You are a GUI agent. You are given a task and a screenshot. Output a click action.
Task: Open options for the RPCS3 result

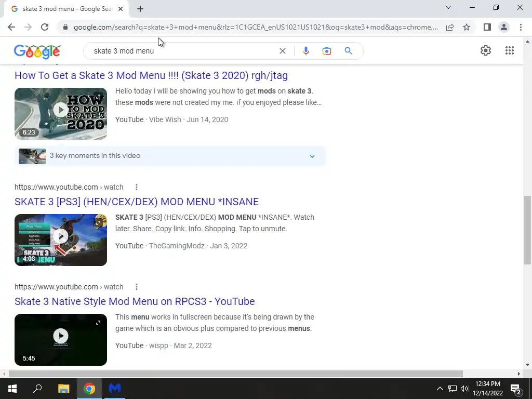coord(137,287)
